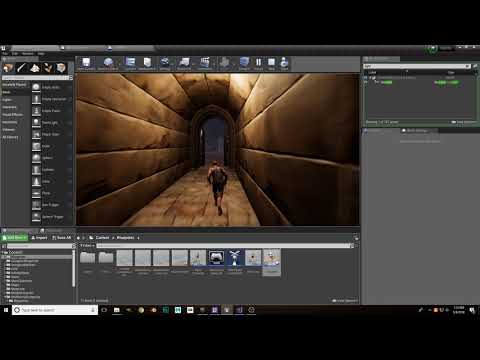
Task: Select the Cylinder item in Modes
Action: [x=52, y=170]
